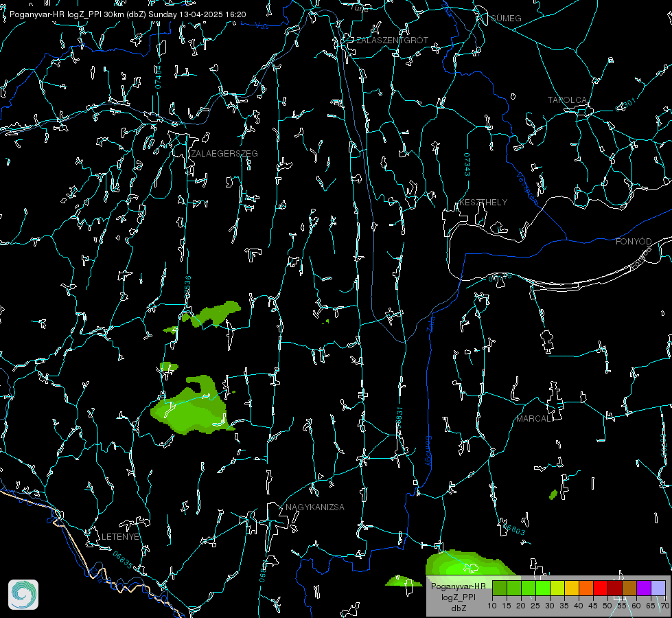672x618 pixels.
Task: Click the TAPOLCA city label
Action: pyautogui.click(x=567, y=100)
